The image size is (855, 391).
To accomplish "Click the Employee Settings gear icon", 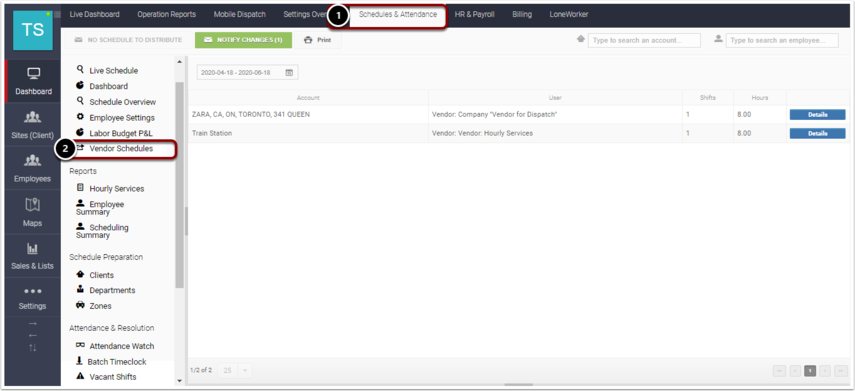I will [x=80, y=117].
